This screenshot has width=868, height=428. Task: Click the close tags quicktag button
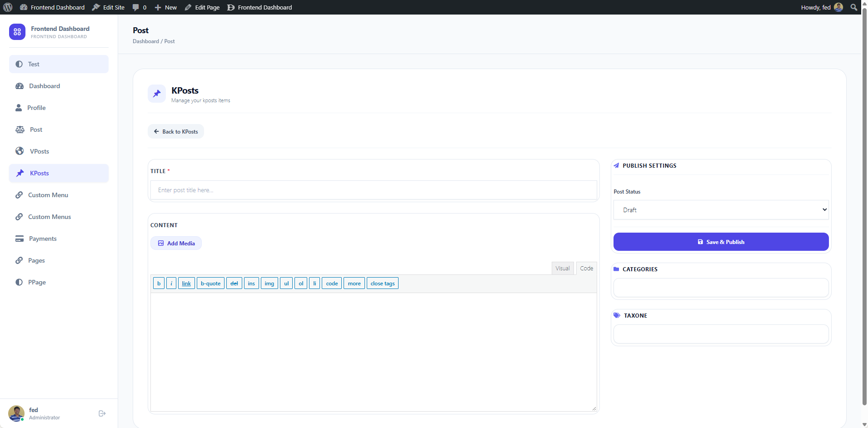click(383, 284)
